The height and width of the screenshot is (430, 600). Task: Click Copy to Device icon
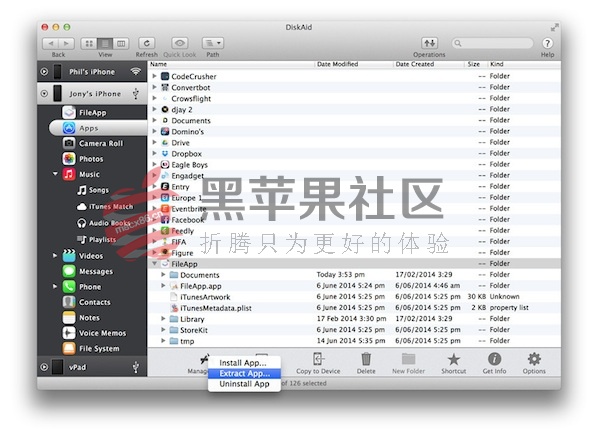coord(318,359)
